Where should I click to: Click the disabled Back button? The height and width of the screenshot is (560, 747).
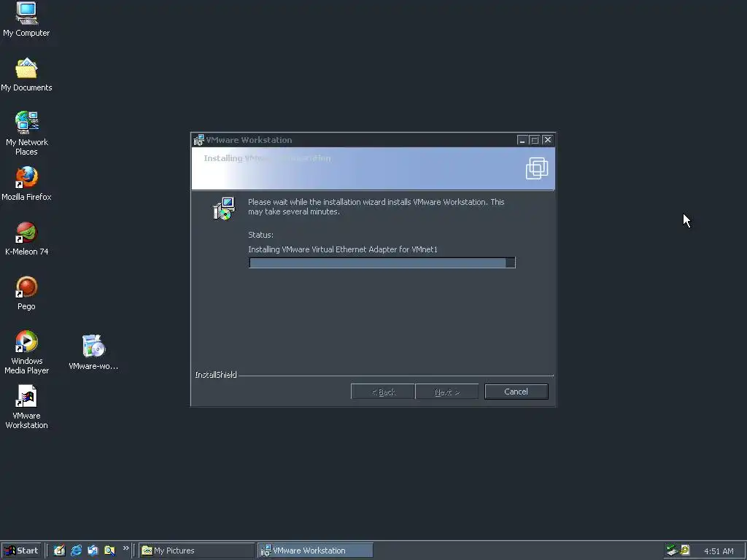pos(383,392)
